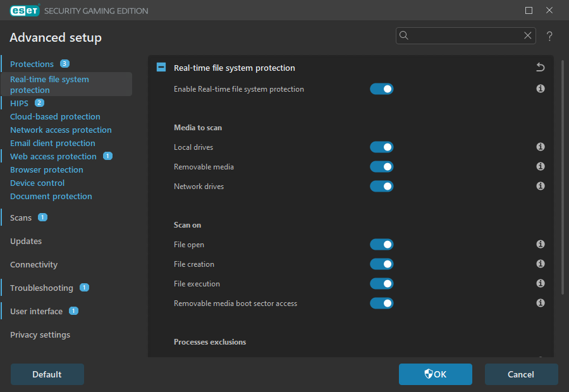Go to the Troubleshooting category
The height and width of the screenshot is (392, 569).
pos(42,288)
